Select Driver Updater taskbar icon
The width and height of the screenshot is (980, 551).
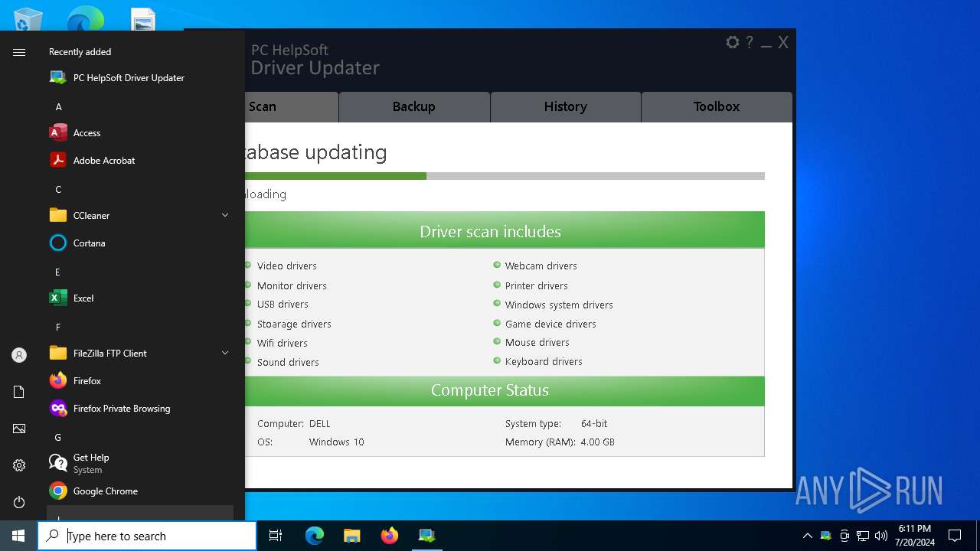(x=426, y=536)
